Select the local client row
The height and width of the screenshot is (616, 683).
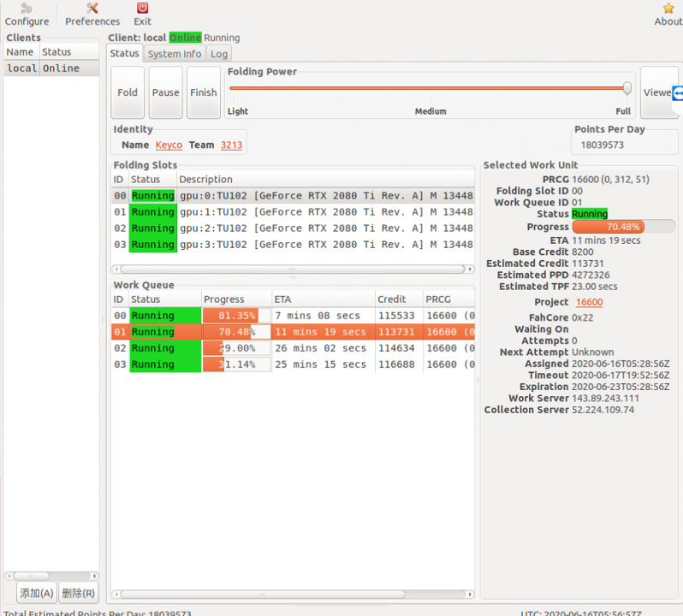(x=52, y=68)
